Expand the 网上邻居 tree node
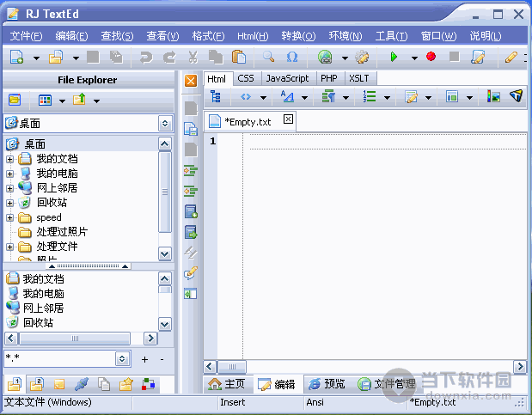 9,188
